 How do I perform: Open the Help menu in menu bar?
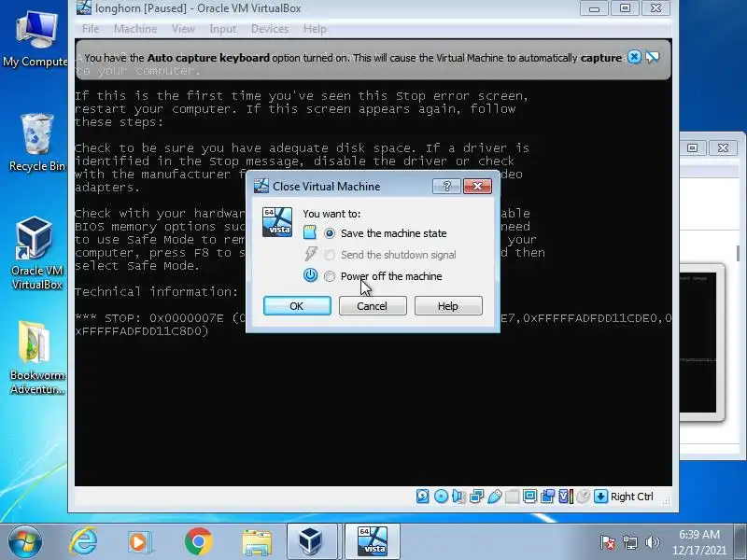[315, 29]
